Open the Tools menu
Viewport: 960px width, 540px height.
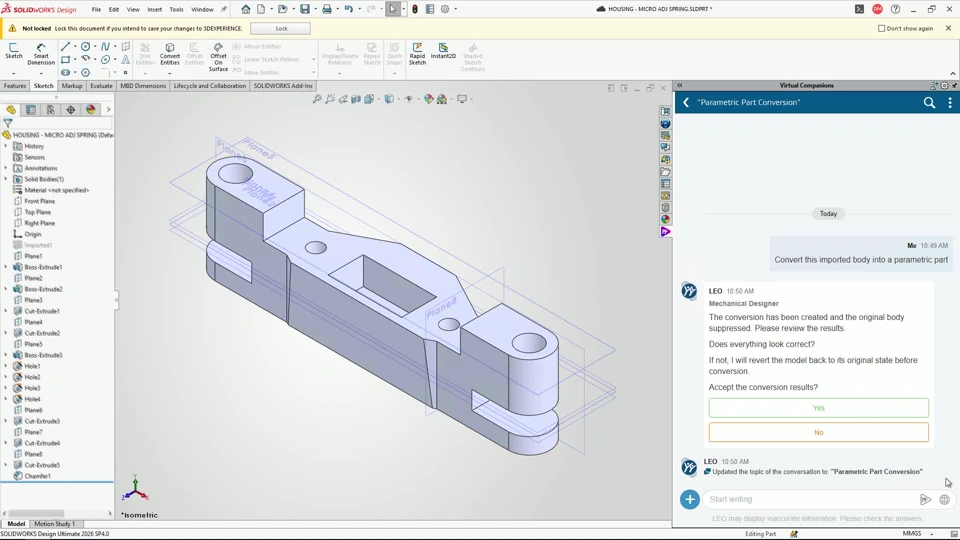click(176, 10)
